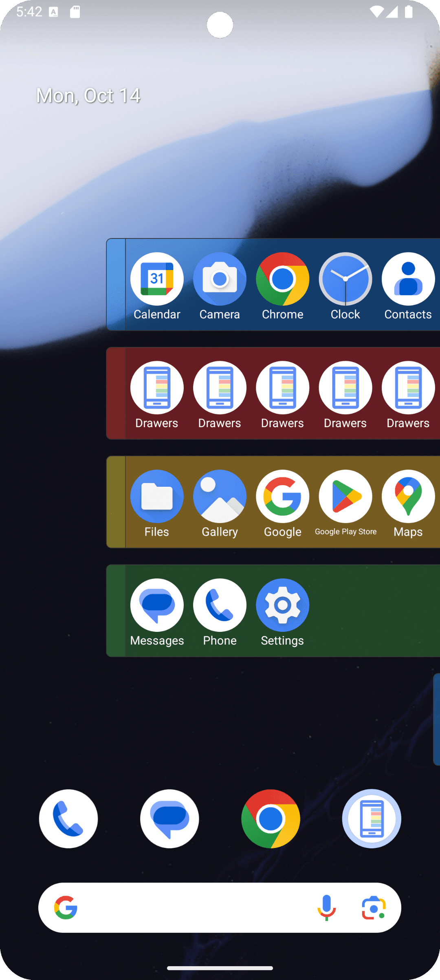Viewport: 440px width, 980px height.
Task: Open the Settings app
Action: coord(282,613)
